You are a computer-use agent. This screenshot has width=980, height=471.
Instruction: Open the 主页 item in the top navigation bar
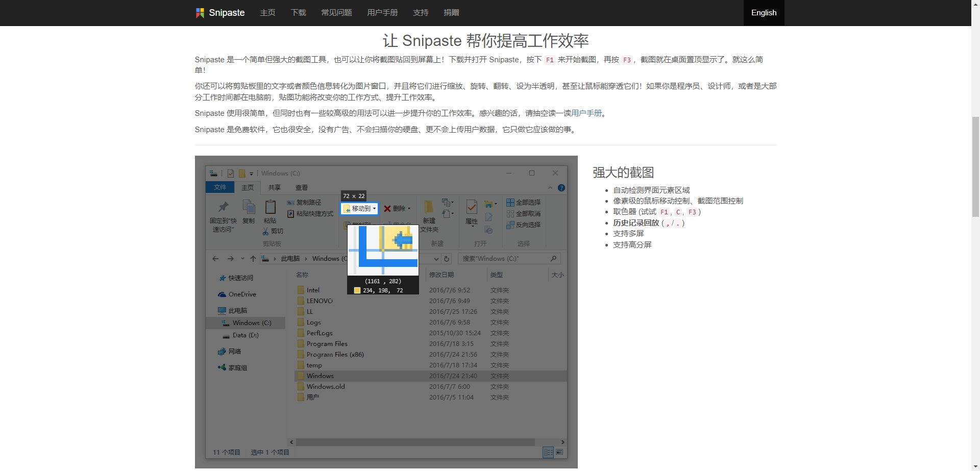267,13
